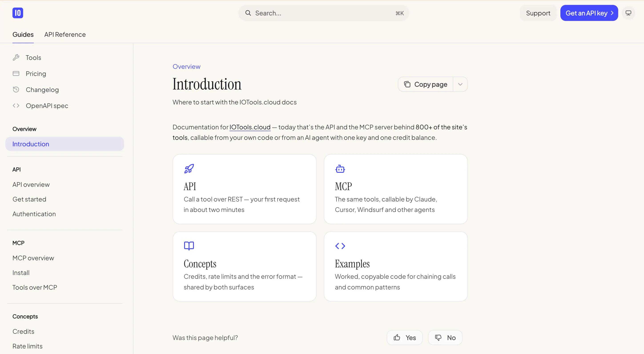Click the Search input field
The image size is (644, 354).
(x=324, y=13)
